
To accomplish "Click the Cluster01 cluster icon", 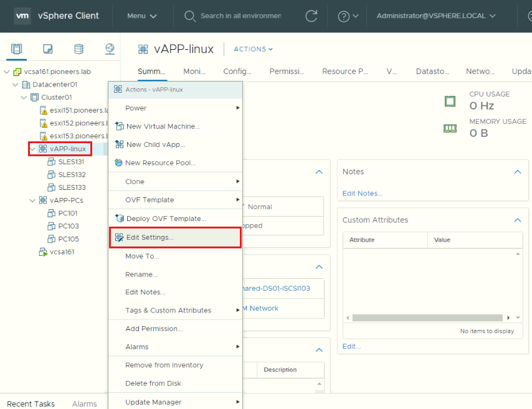I will pos(35,97).
